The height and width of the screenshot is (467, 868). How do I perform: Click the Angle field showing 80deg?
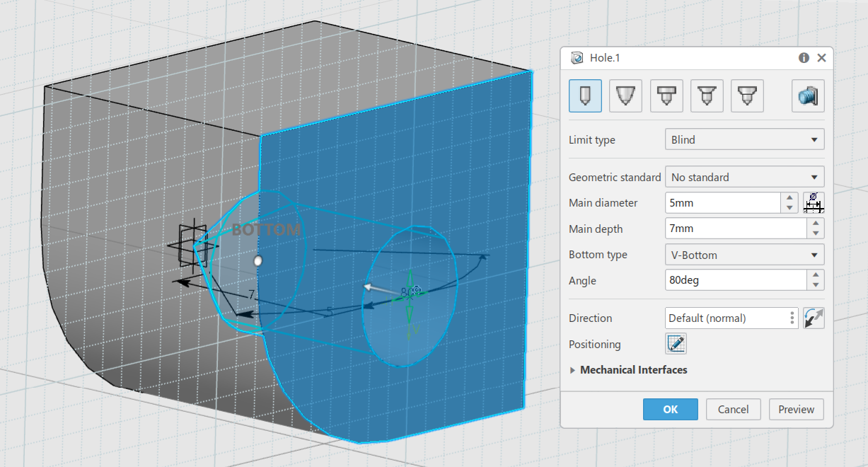point(736,280)
